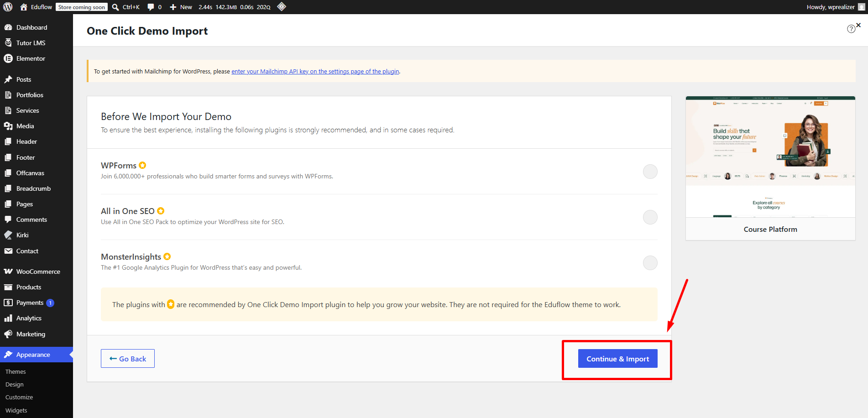This screenshot has height=418, width=868.
Task: Click the 202Q query count stat
Action: point(264,7)
